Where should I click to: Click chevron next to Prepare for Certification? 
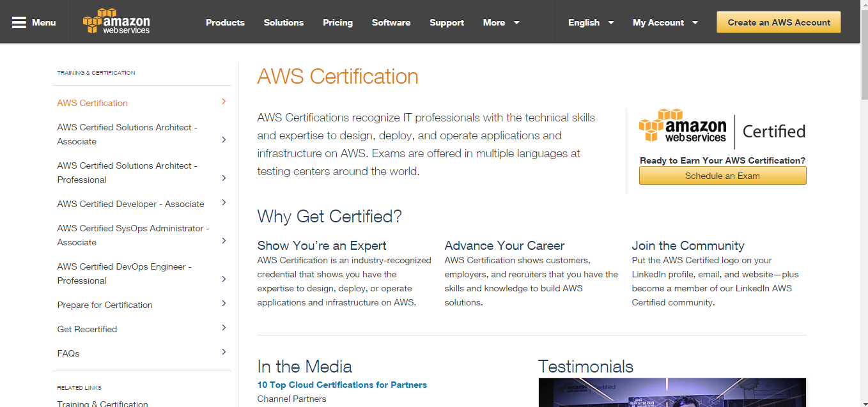pyautogui.click(x=224, y=303)
